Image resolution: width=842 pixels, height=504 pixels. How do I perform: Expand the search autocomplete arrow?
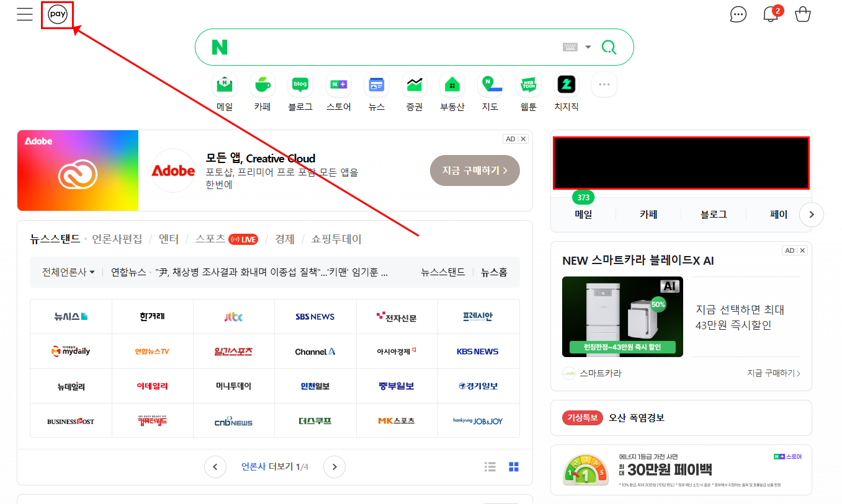pos(588,47)
